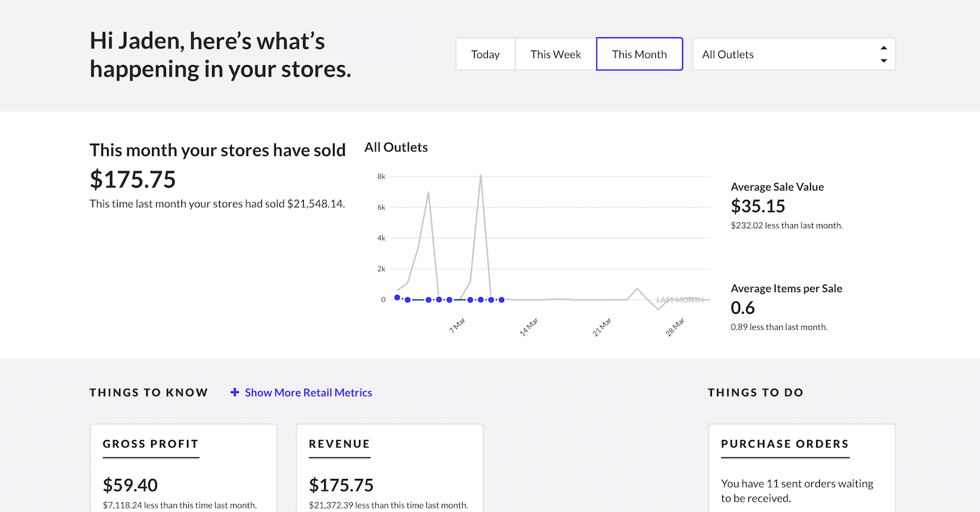Open the Gross Profit card heading
The image size is (980, 512).
(x=150, y=443)
